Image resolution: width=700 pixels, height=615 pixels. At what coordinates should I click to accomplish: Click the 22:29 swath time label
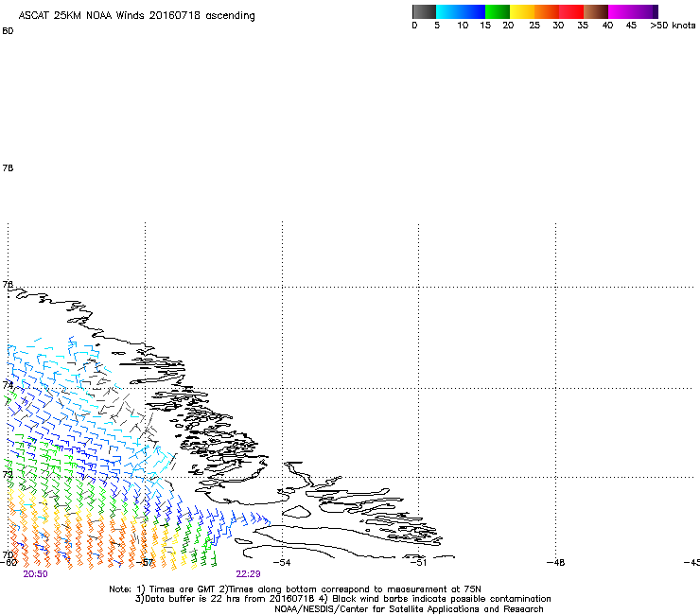[x=248, y=574]
